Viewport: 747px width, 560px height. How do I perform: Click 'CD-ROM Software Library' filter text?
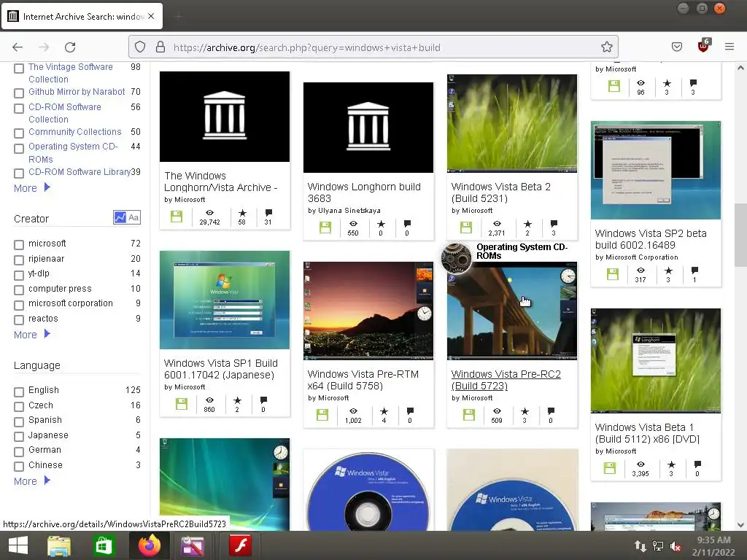(79, 172)
